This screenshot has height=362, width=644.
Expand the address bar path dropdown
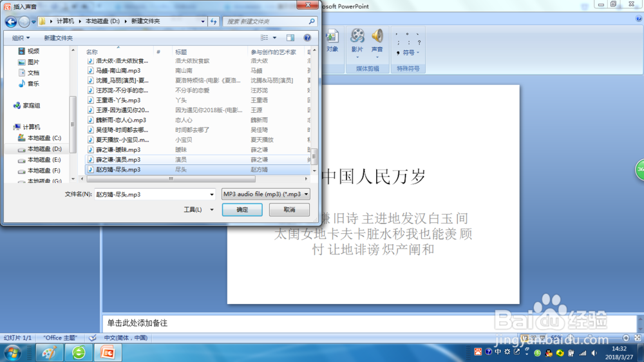[x=202, y=21]
